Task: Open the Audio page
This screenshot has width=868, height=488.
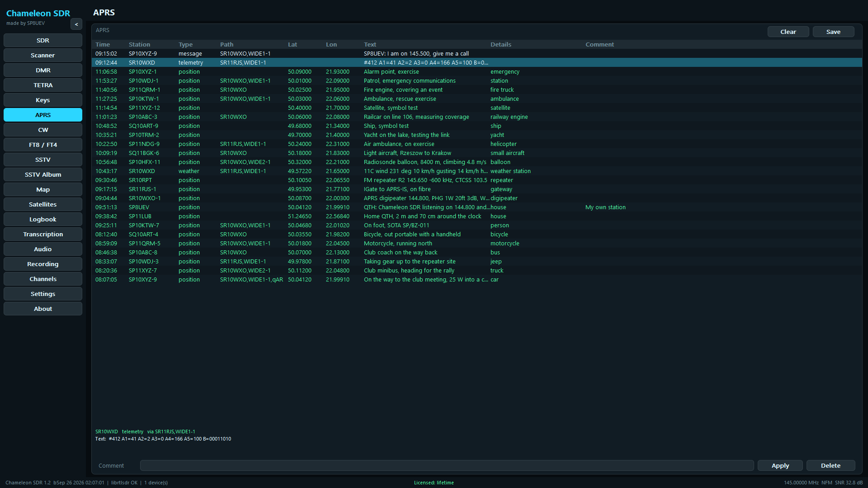Action: tap(43, 249)
